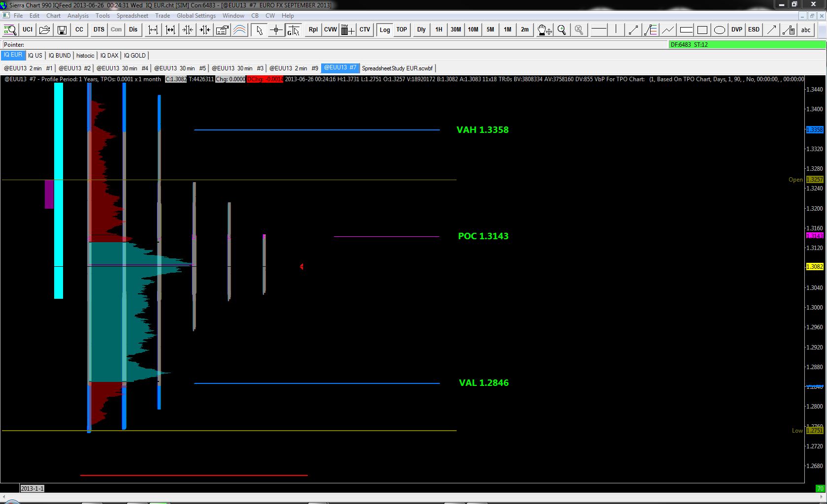Toggle the Log scale button
This screenshot has height=504, width=827.
(385, 30)
